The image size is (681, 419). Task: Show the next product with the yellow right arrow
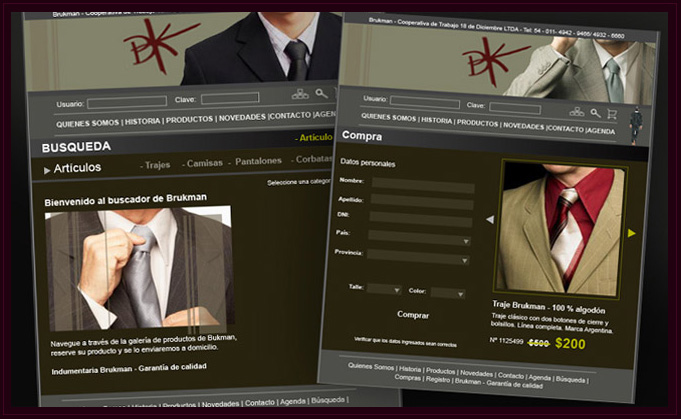coord(631,233)
